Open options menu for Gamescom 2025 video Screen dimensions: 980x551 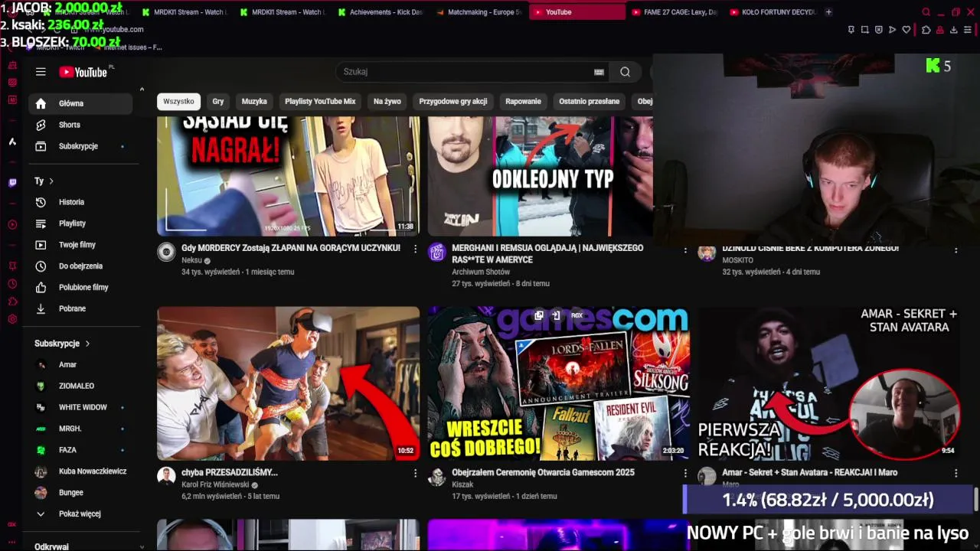(x=685, y=474)
